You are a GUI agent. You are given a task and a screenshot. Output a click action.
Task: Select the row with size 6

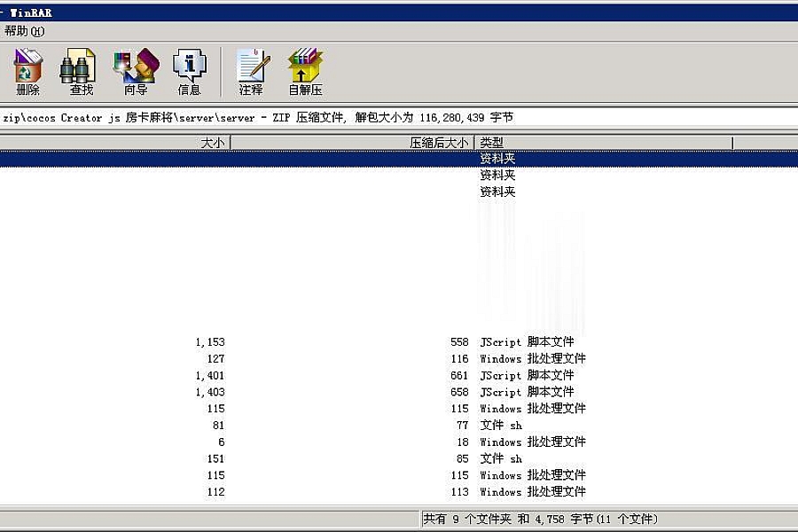click(x=399, y=442)
